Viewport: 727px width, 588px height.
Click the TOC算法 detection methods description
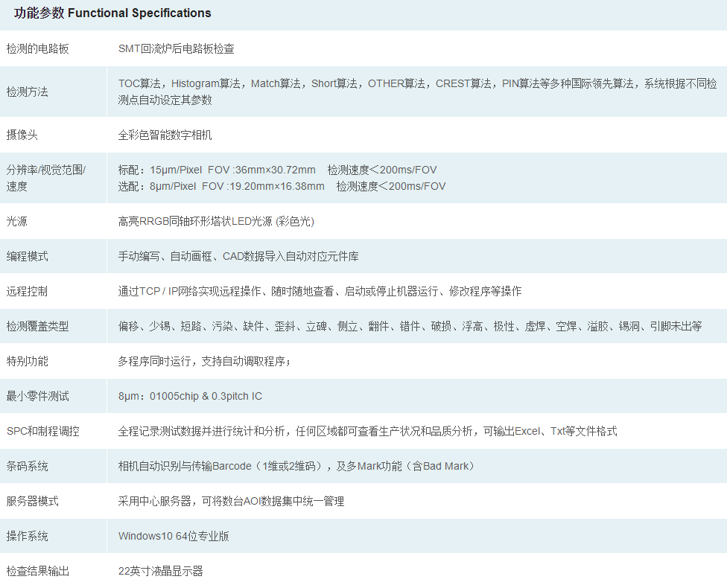[417, 92]
